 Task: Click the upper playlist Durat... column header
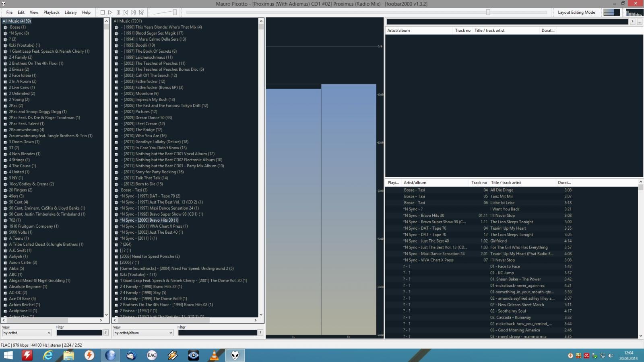548,31
